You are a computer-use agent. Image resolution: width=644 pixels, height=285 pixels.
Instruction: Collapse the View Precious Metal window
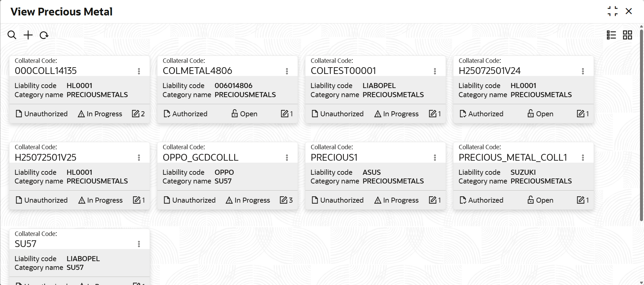click(x=612, y=11)
